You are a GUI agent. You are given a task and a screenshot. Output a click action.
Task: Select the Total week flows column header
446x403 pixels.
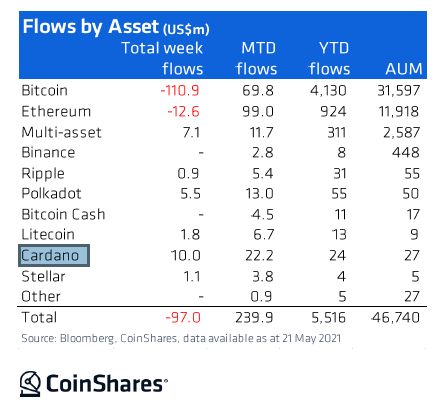coord(162,58)
